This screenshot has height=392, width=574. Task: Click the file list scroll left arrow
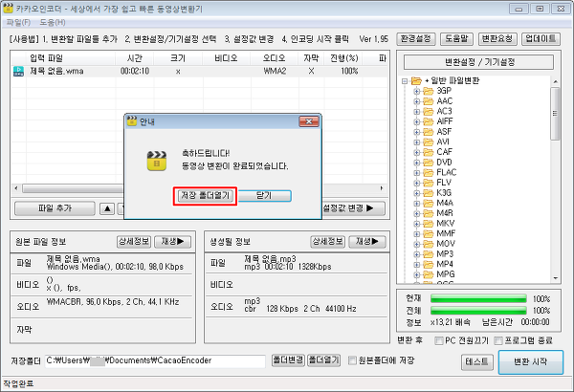pyautogui.click(x=15, y=188)
